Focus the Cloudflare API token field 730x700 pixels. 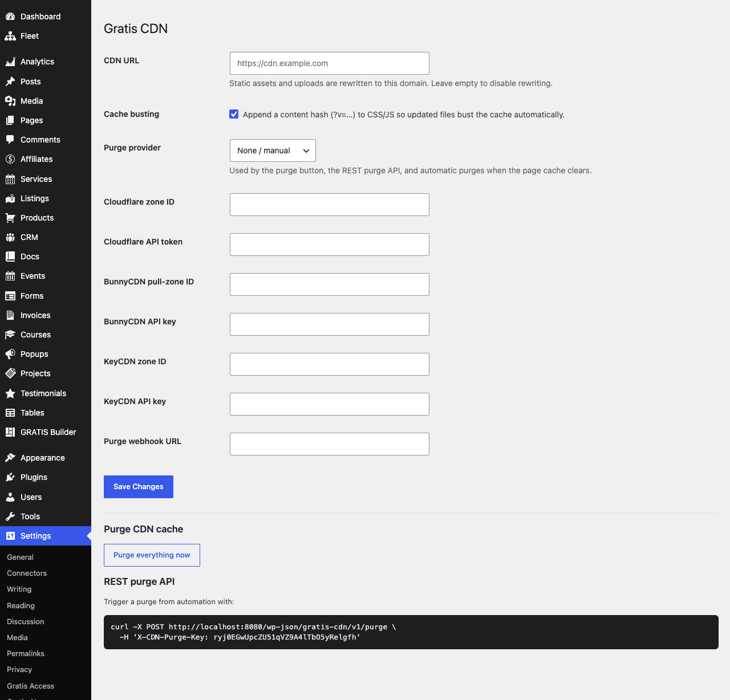tap(330, 245)
